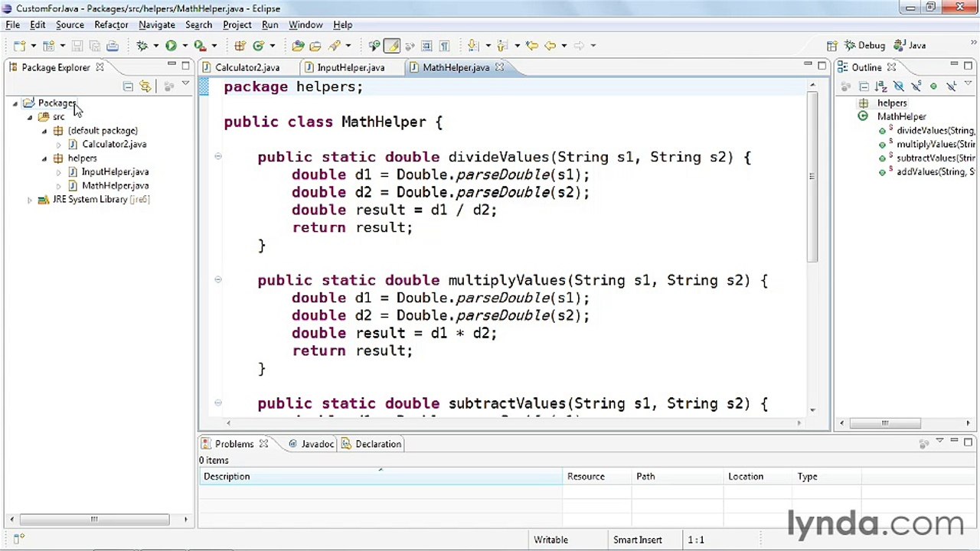Click Collapse All icon in Outline toolbar

(x=864, y=86)
